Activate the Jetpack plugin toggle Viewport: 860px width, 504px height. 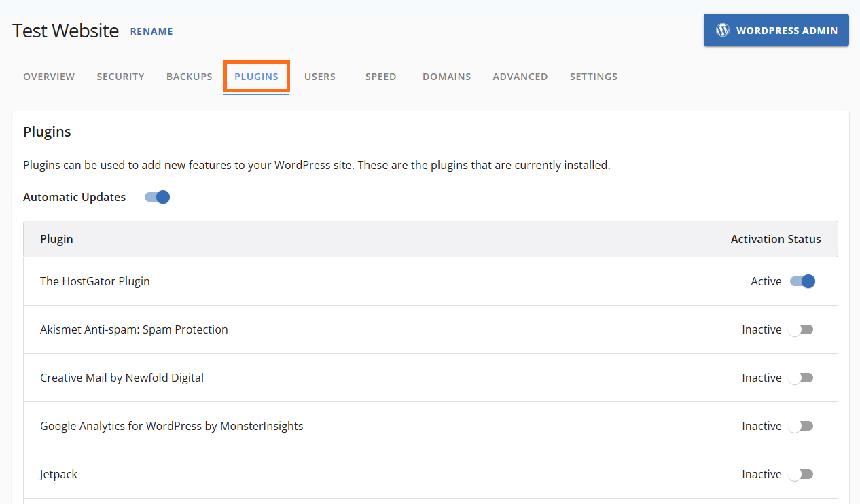click(801, 474)
